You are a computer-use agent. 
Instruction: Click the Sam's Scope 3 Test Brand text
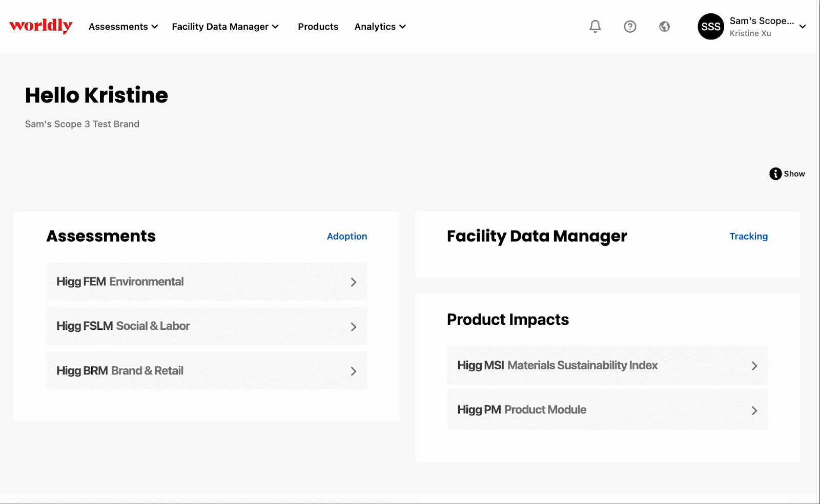82,124
